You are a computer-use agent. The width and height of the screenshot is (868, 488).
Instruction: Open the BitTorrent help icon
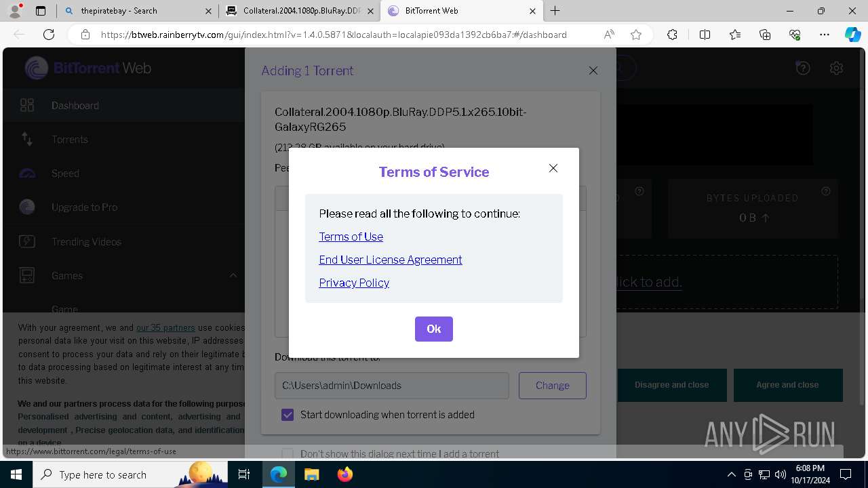(x=803, y=68)
